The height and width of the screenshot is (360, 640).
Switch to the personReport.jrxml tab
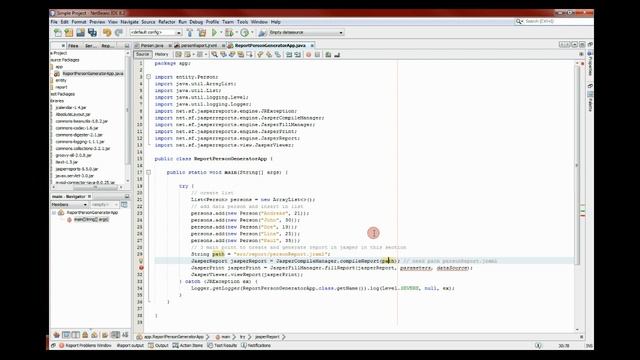click(199, 46)
